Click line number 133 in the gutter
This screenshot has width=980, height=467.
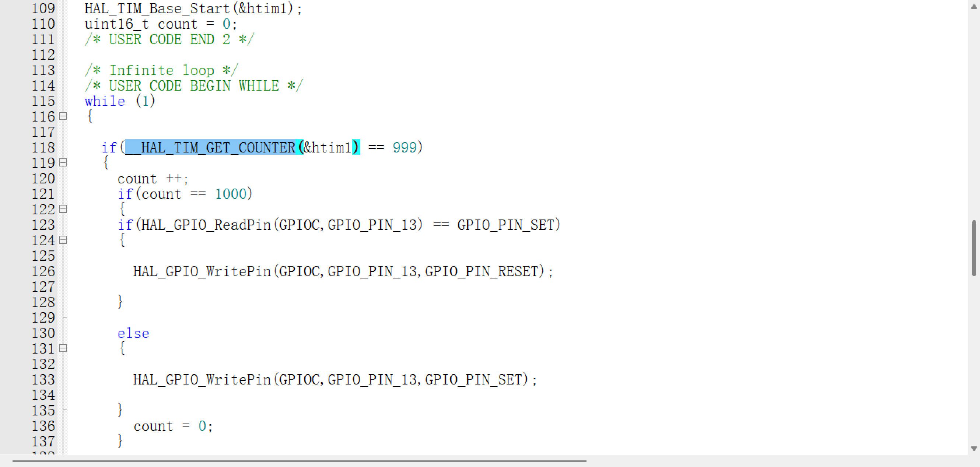click(x=43, y=380)
